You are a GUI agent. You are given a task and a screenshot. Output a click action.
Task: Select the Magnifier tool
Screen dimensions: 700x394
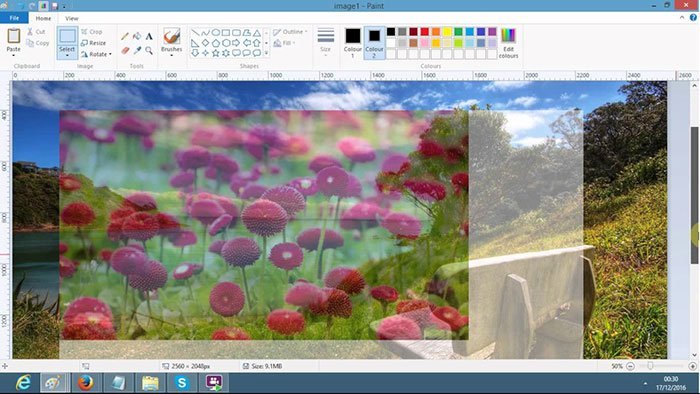tap(149, 50)
